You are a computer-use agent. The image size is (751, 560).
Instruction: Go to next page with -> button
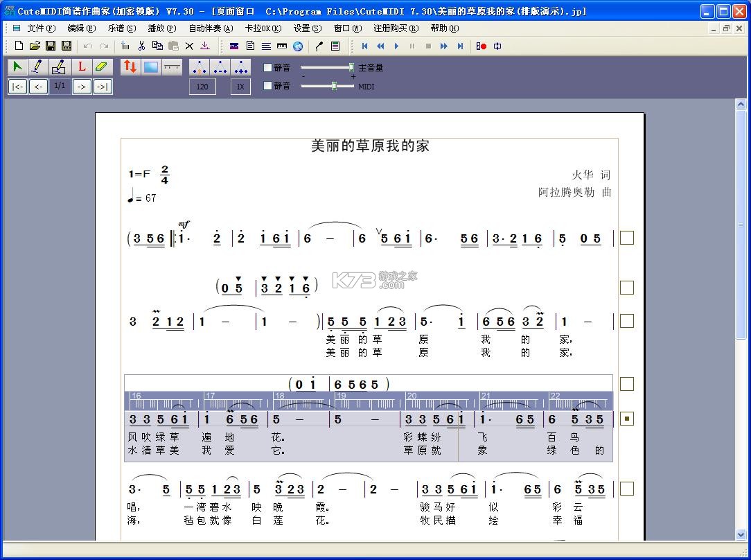[82, 87]
